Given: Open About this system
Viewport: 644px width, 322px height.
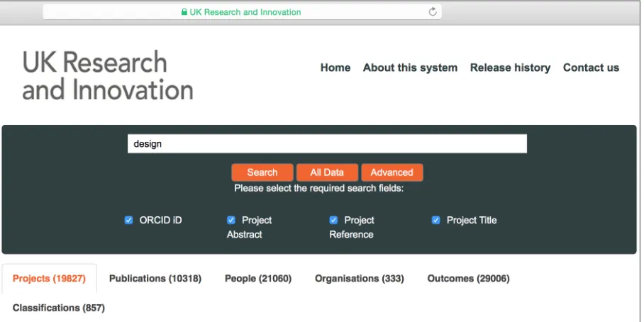Looking at the screenshot, I should [x=411, y=68].
